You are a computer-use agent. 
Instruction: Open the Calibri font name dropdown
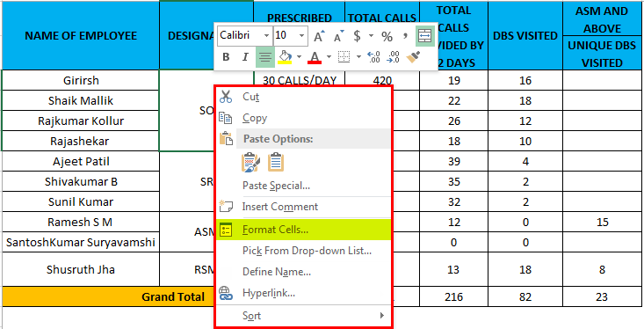267,36
